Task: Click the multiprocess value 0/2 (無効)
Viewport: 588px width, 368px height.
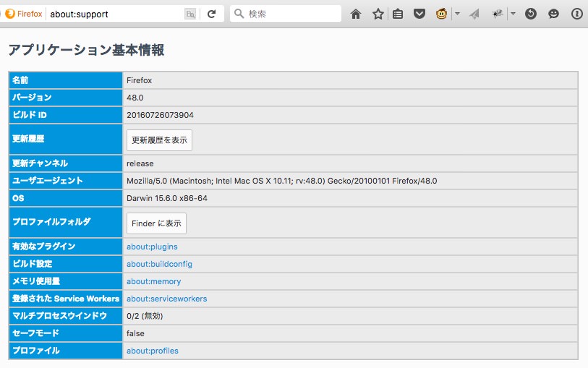Action: click(x=145, y=316)
